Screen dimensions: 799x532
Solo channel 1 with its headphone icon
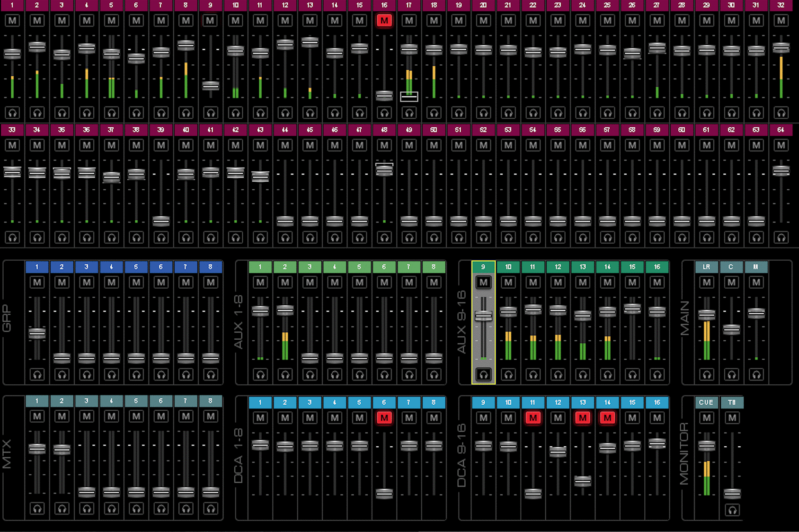(12, 113)
